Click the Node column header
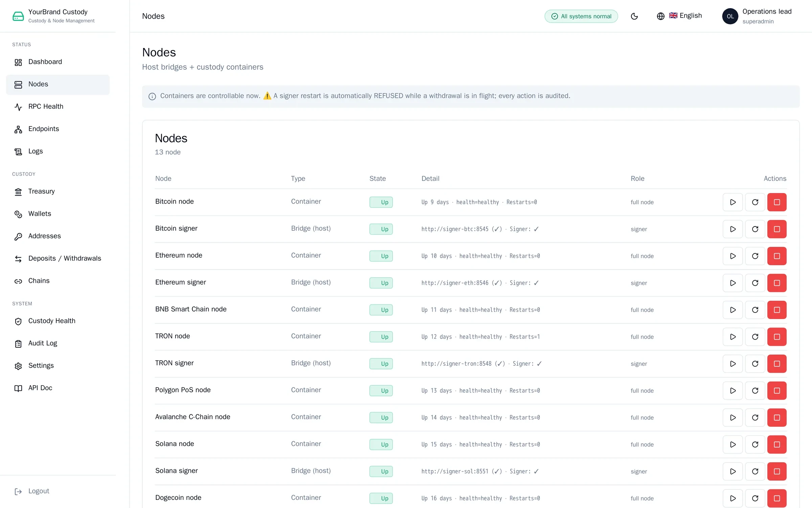This screenshot has width=812, height=508. (163, 178)
